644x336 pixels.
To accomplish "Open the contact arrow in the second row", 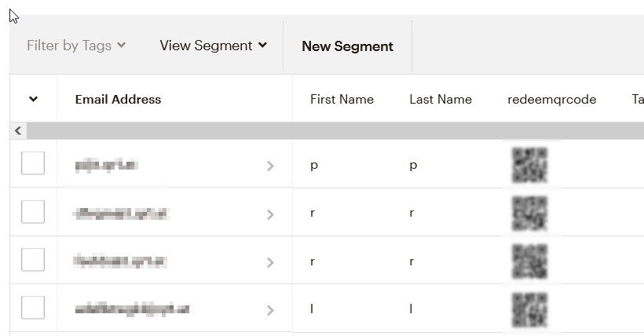I will [x=270, y=214].
